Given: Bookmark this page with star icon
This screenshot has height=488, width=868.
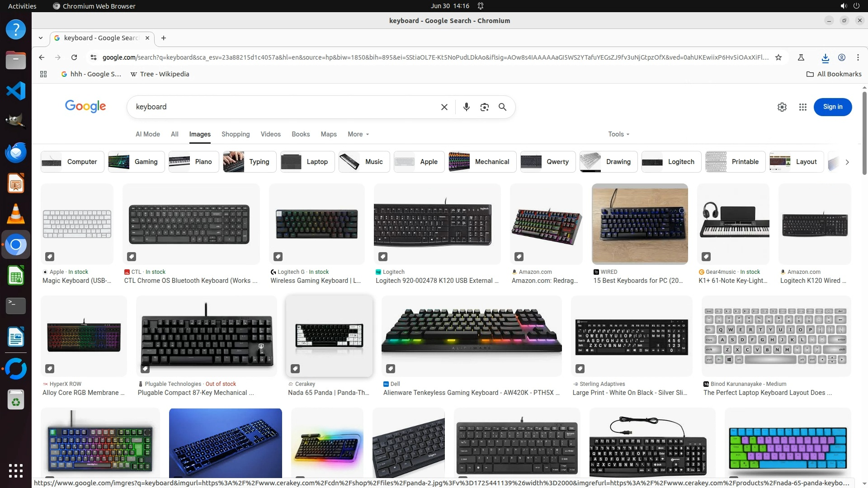Looking at the screenshot, I should pyautogui.click(x=778, y=57).
